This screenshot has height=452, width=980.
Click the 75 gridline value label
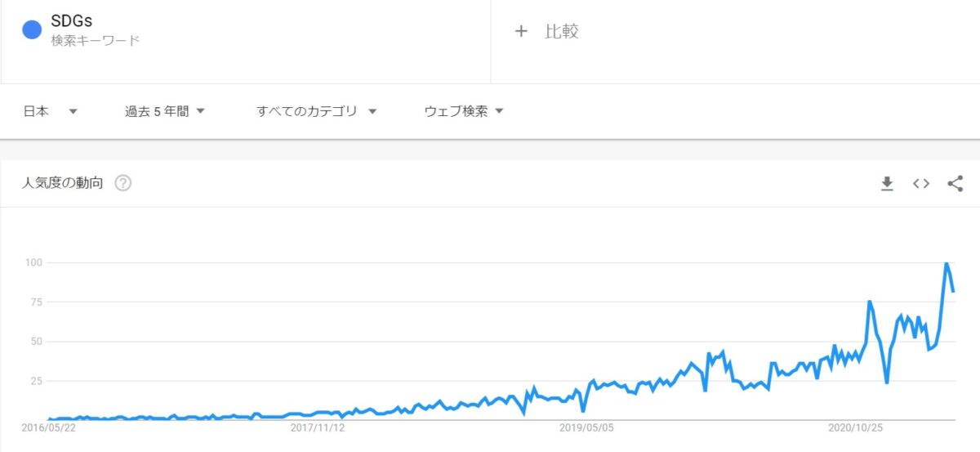35,302
